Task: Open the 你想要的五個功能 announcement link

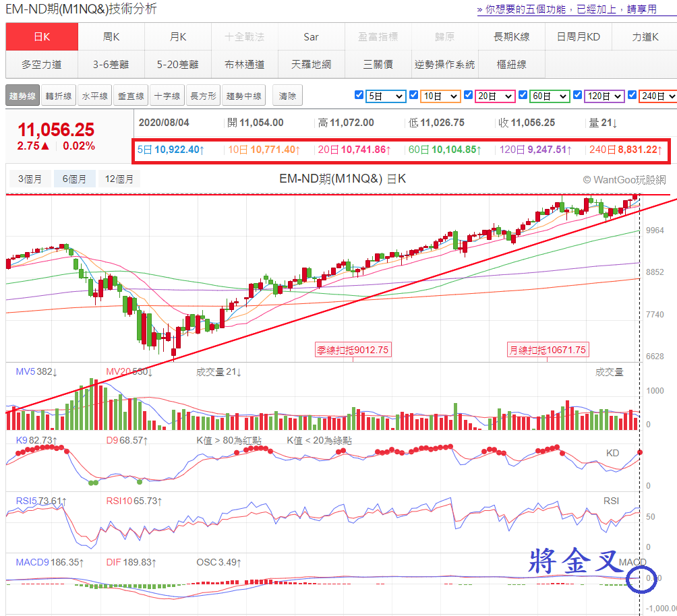Action: [x=567, y=9]
